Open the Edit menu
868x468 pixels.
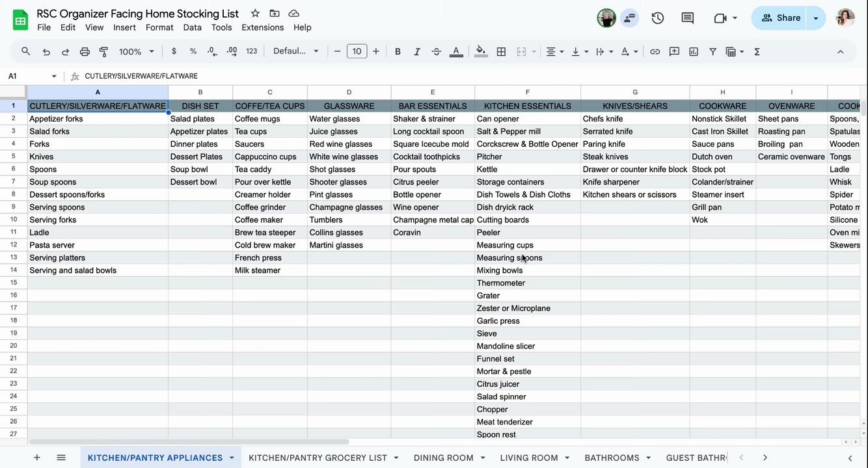point(68,27)
